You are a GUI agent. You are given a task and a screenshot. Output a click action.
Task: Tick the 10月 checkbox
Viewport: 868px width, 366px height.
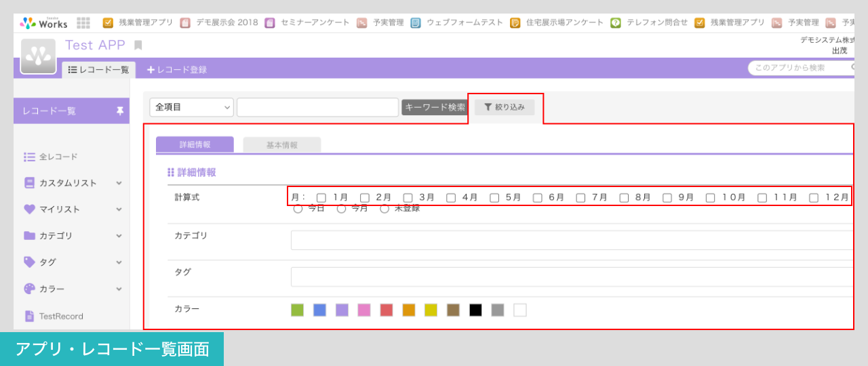[x=711, y=198]
